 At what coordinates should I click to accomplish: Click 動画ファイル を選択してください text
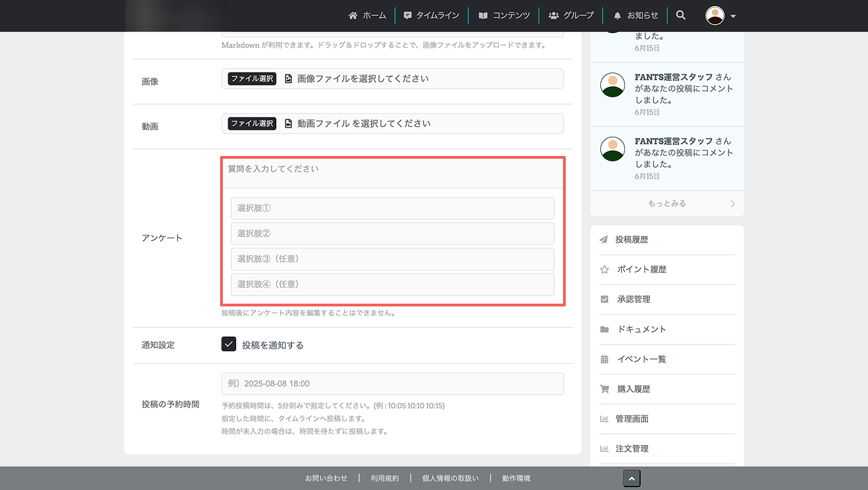(364, 124)
